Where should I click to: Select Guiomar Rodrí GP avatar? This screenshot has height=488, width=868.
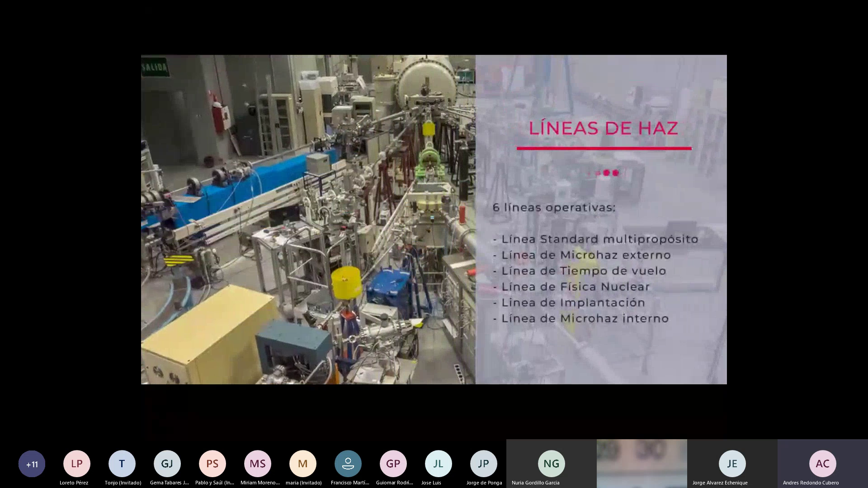point(393,464)
